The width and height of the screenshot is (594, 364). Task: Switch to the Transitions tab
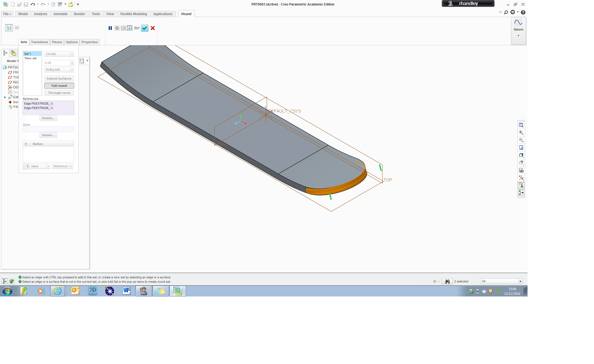pyautogui.click(x=39, y=42)
